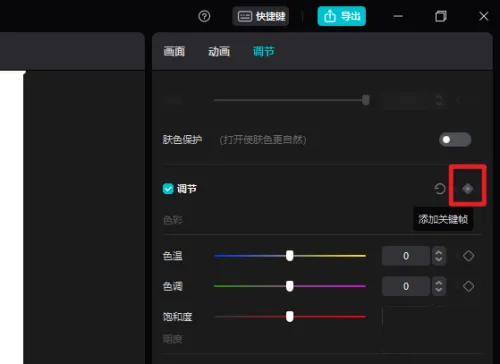Click the 明度 label
The height and width of the screenshot is (364, 500).
point(172,339)
